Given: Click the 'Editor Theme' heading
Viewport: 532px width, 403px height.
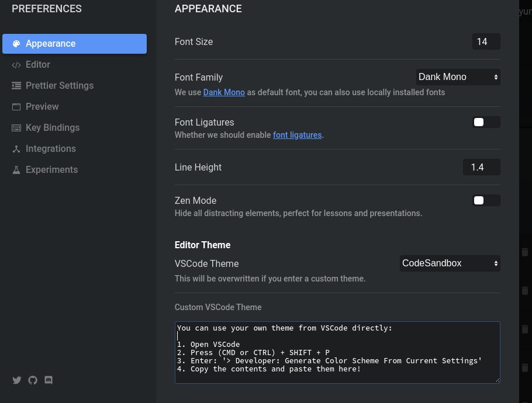Looking at the screenshot, I should (202, 245).
